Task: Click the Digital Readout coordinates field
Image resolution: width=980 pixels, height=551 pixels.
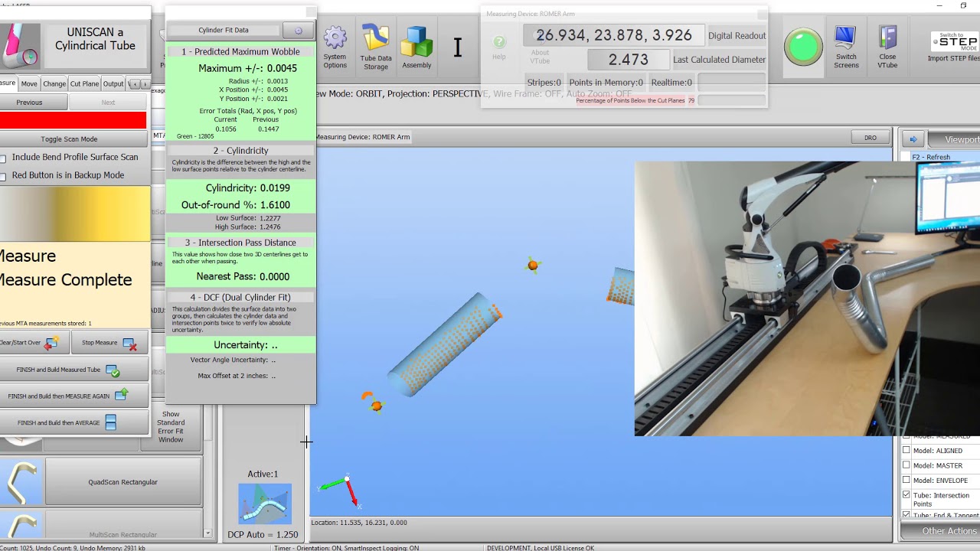Action: 613,35
